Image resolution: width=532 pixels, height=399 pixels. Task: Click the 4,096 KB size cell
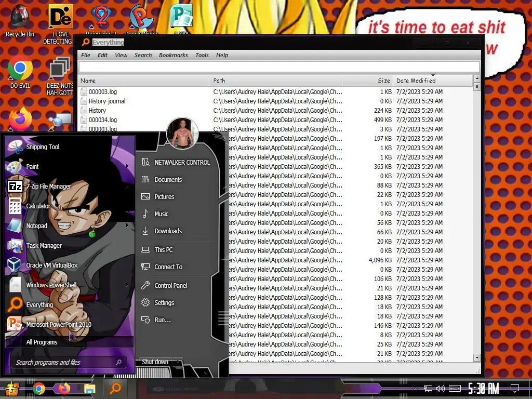(x=380, y=260)
